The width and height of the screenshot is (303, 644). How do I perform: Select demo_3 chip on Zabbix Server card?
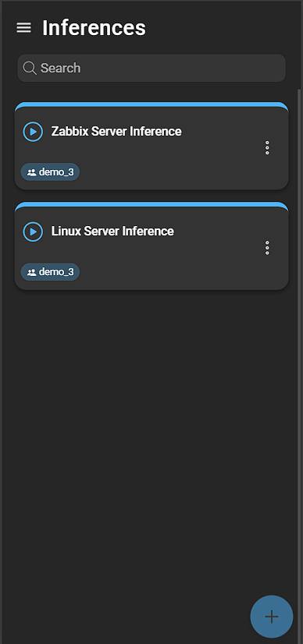tap(50, 172)
